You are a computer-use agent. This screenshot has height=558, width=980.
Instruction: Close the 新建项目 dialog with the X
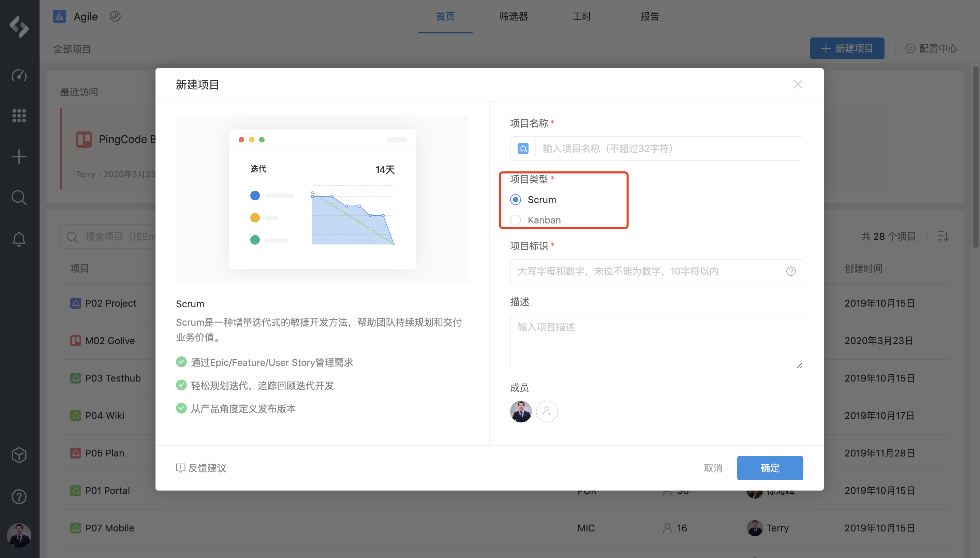(798, 84)
